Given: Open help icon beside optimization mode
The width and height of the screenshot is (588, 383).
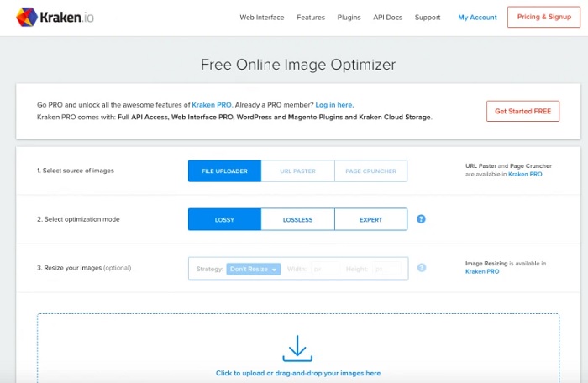Looking at the screenshot, I should (x=422, y=219).
